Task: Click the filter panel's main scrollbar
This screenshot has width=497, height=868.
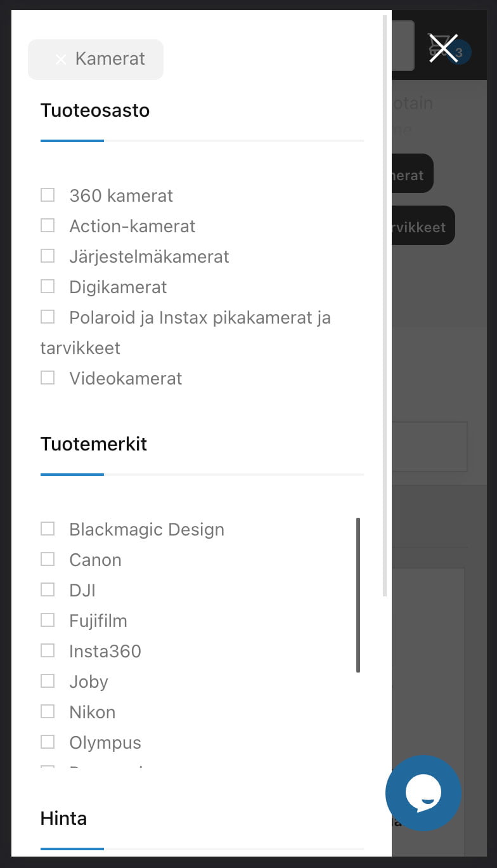Action: (x=385, y=306)
